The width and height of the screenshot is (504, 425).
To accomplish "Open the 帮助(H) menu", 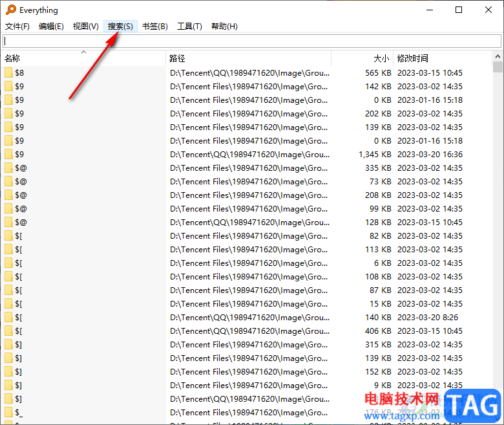I will 224,27.
